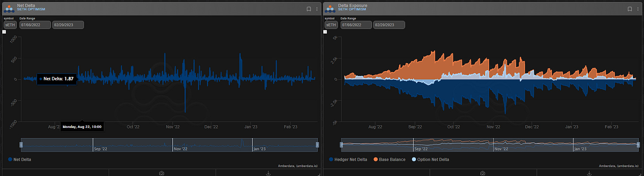Expand the side arrow in the Net Delta panel
This screenshot has height=176, width=644.
coord(4,32)
